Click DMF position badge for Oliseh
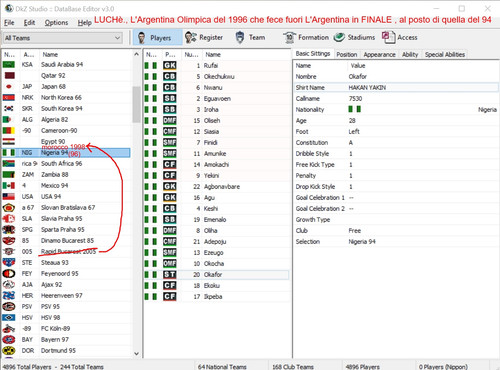This screenshot has height=370, width=500. (x=170, y=120)
